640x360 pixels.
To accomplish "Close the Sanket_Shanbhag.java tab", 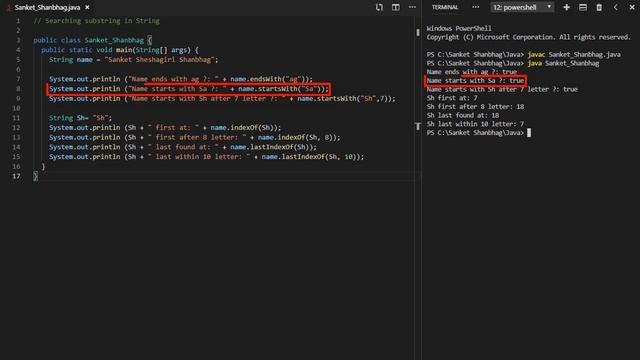I will pos(87,7).
